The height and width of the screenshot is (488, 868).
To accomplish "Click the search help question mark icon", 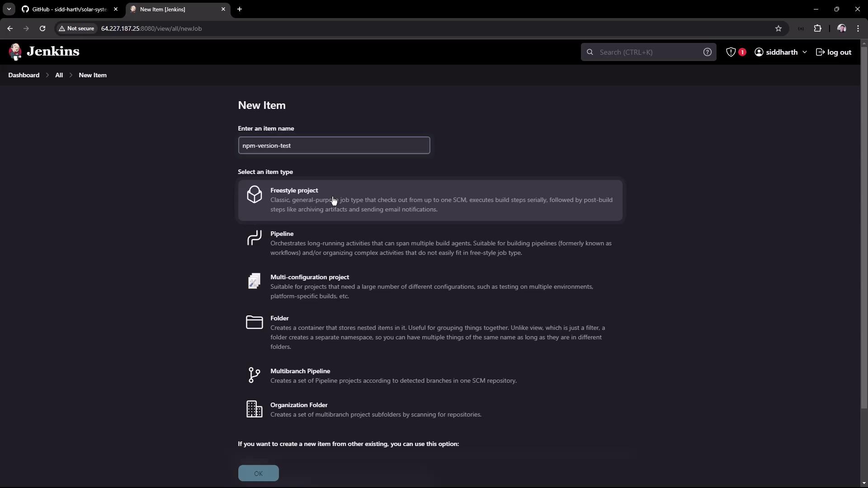I will click(x=707, y=52).
